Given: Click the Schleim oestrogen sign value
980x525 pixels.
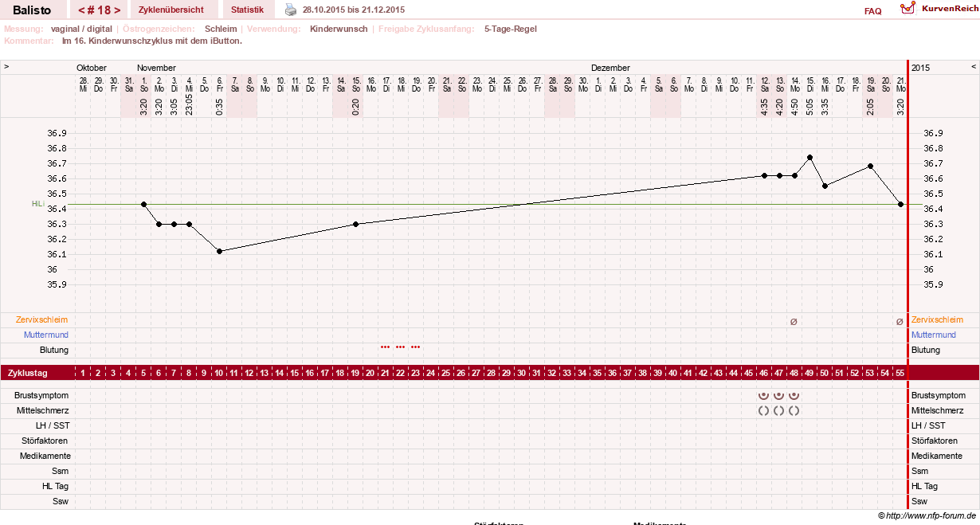Looking at the screenshot, I should point(221,29).
